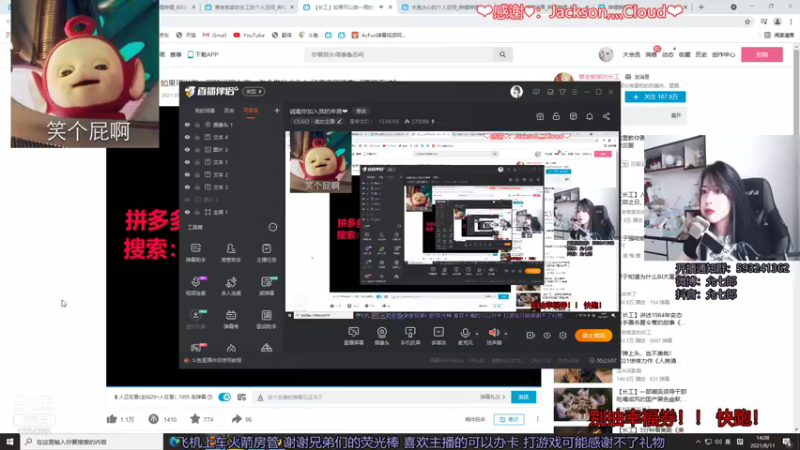Image resolution: width=800 pixels, height=450 pixels.
Task: Click the gift box icon in stream info row
Action: (540, 116)
